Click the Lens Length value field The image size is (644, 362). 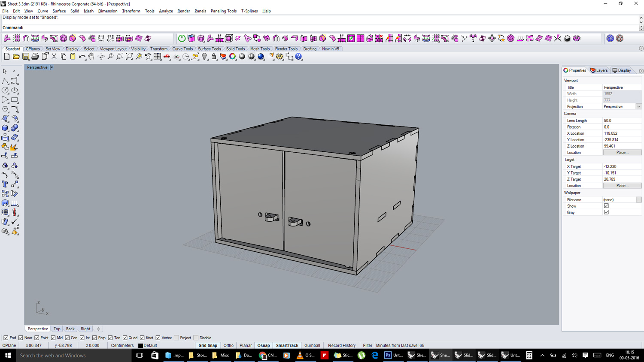(622, 121)
